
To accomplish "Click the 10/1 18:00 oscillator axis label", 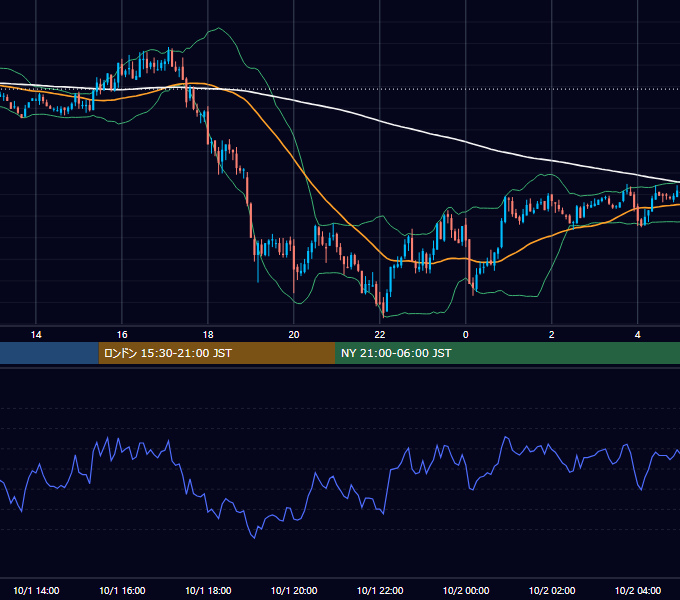I will (208, 590).
